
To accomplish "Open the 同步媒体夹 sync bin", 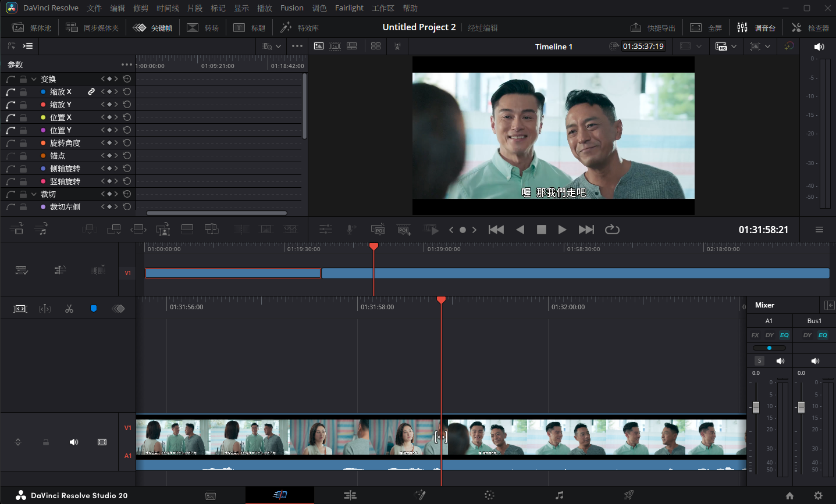I will (92, 27).
